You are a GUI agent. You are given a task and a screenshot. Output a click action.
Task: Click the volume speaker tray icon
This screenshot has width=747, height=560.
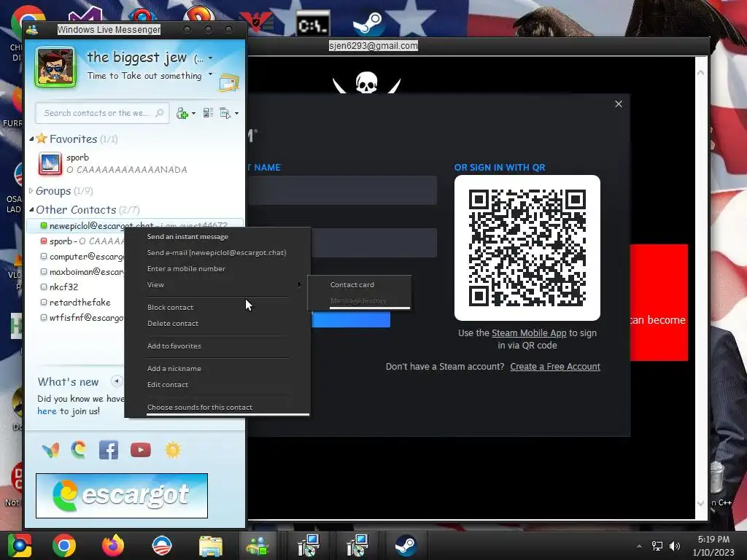[x=675, y=545]
